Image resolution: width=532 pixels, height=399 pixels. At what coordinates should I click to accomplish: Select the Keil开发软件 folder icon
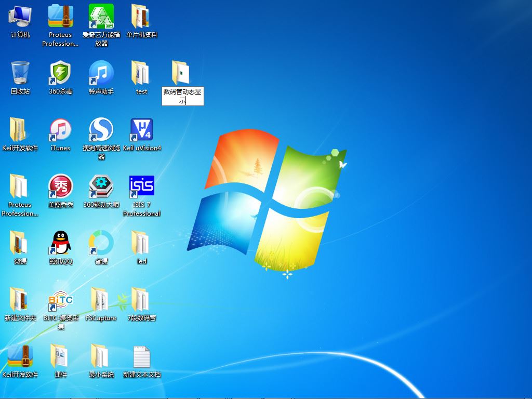tap(18, 129)
